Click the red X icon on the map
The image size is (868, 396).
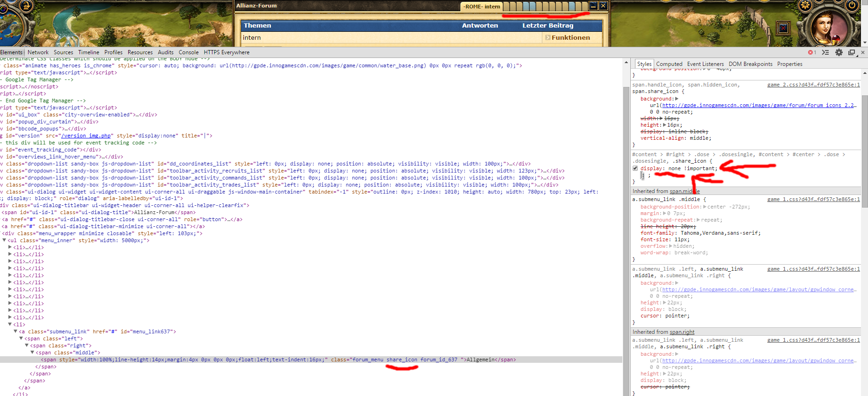[x=783, y=28]
